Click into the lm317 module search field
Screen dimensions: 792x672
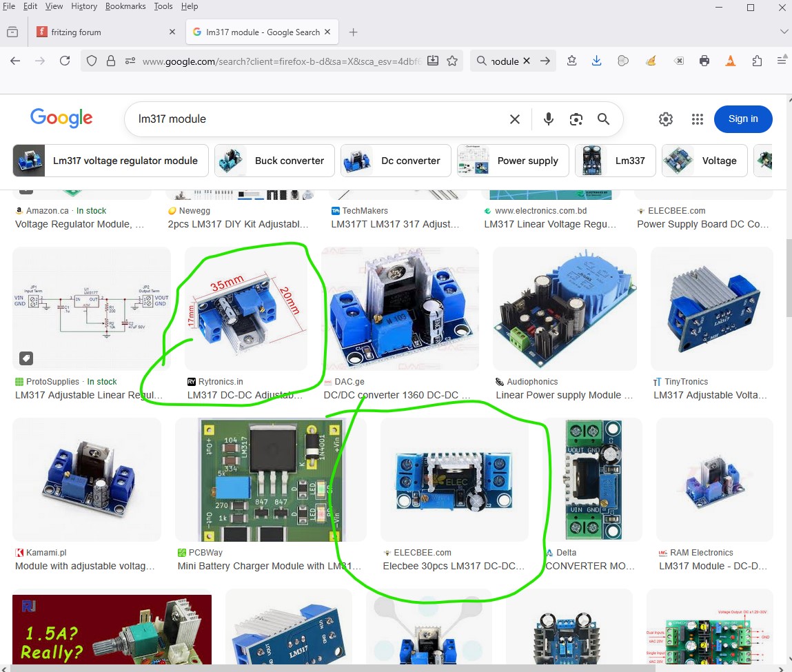(x=317, y=119)
